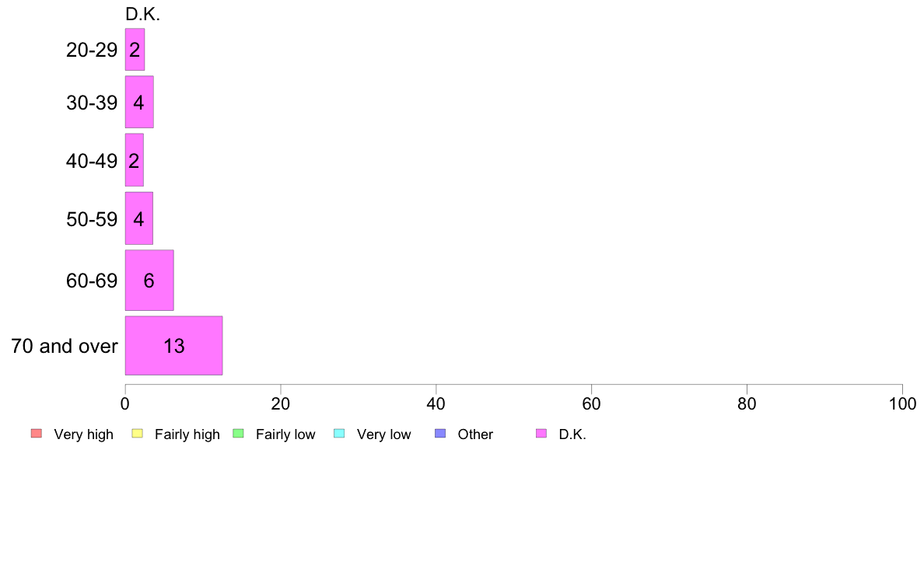Screen dimensions: 924x572
Task: Select the 30-39 bar showing 4
Action: click(x=139, y=102)
